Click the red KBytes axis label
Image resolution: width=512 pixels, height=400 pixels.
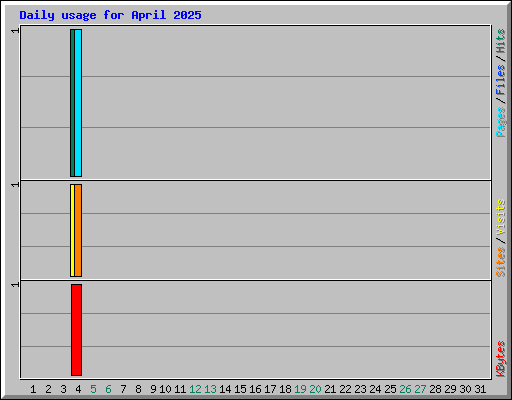click(x=500, y=359)
